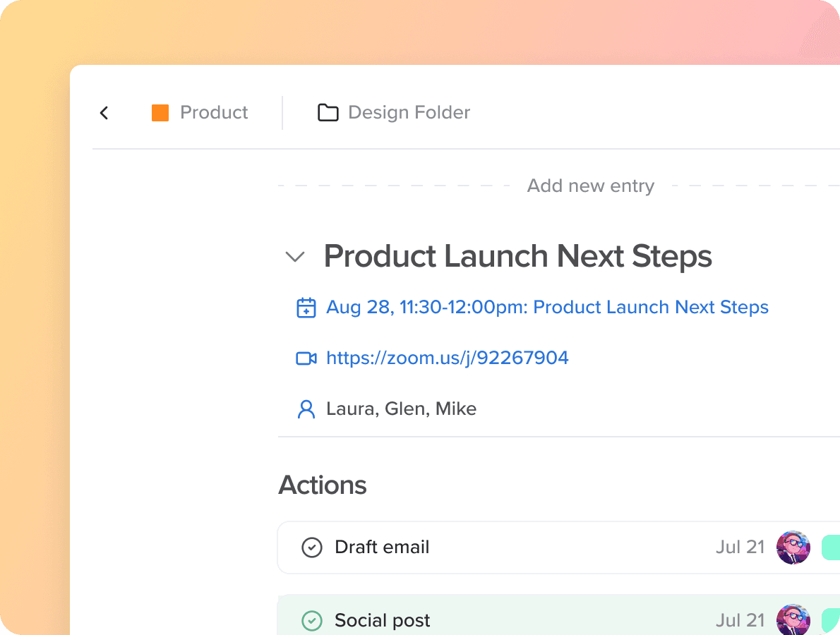Click the checkmark circle on Social post

pyautogui.click(x=311, y=620)
